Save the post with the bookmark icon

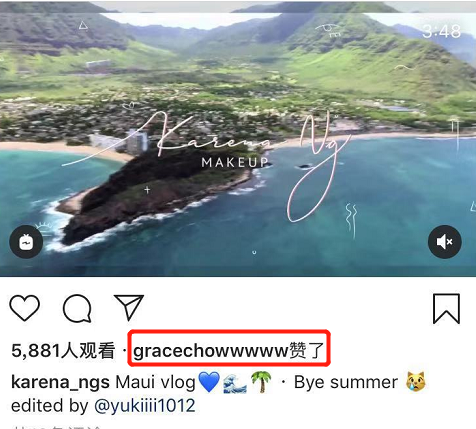pyautogui.click(x=446, y=309)
